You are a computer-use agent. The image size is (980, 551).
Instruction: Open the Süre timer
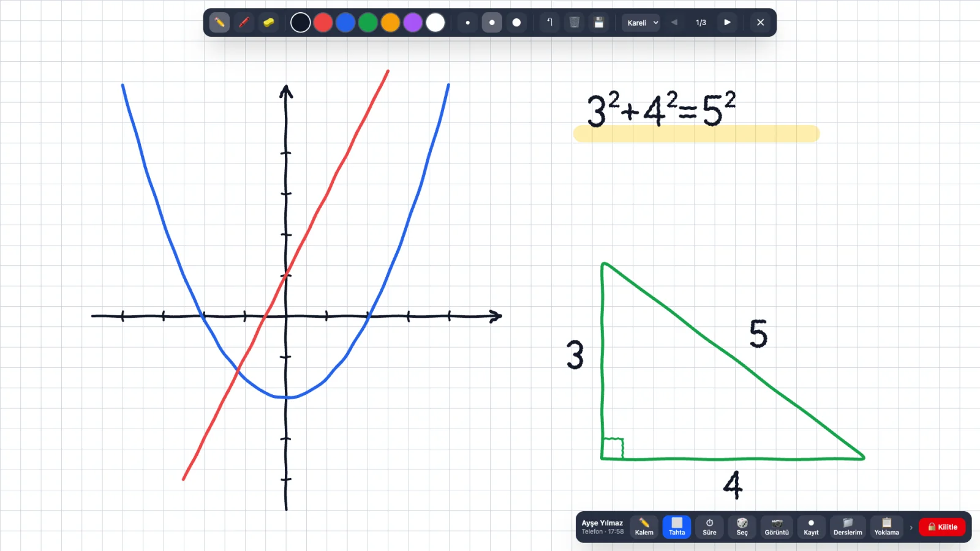click(709, 527)
